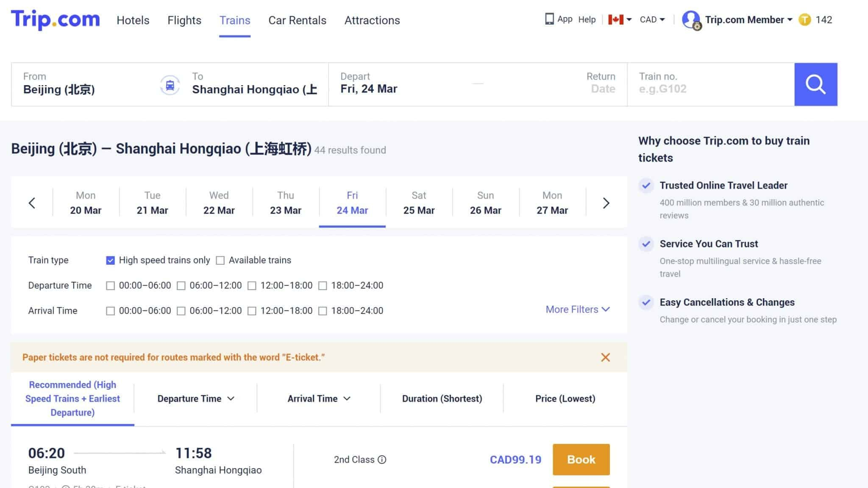Check Departure Time 00:00–06:00
868x488 pixels.
click(110, 286)
